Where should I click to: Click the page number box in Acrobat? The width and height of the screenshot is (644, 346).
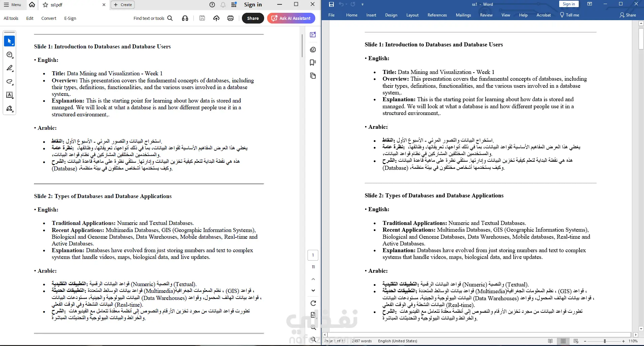[x=313, y=255]
